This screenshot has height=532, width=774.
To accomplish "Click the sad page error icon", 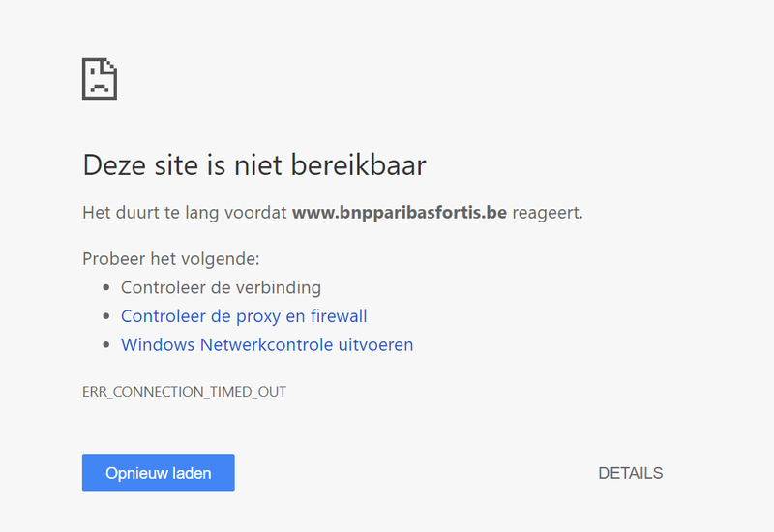I will [x=100, y=79].
